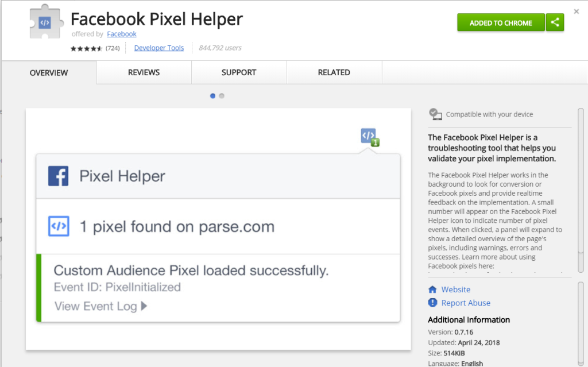
Task: Click the Added to Chrome button
Action: tap(501, 22)
